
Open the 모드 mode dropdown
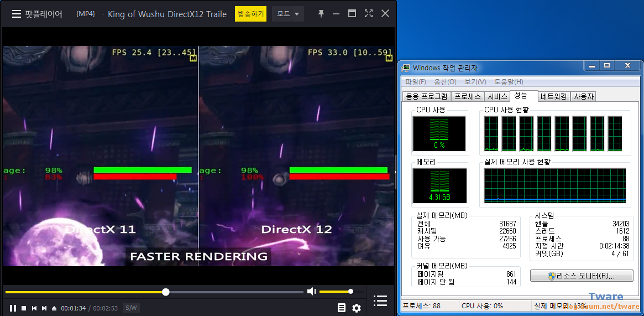point(288,14)
